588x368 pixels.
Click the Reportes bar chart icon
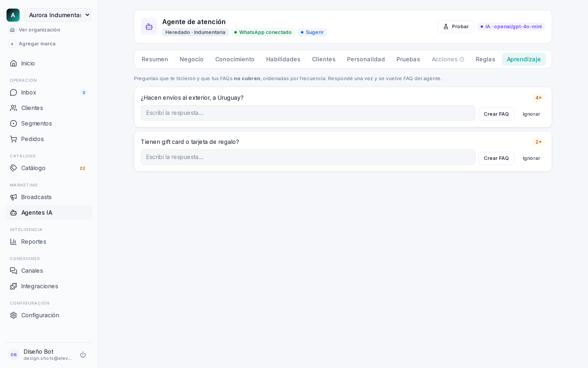(x=13, y=242)
